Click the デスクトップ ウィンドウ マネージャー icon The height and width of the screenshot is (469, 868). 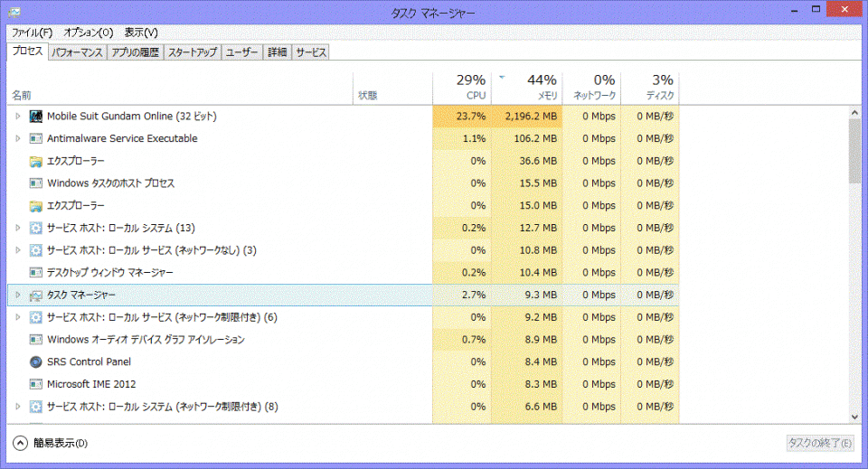pos(36,273)
